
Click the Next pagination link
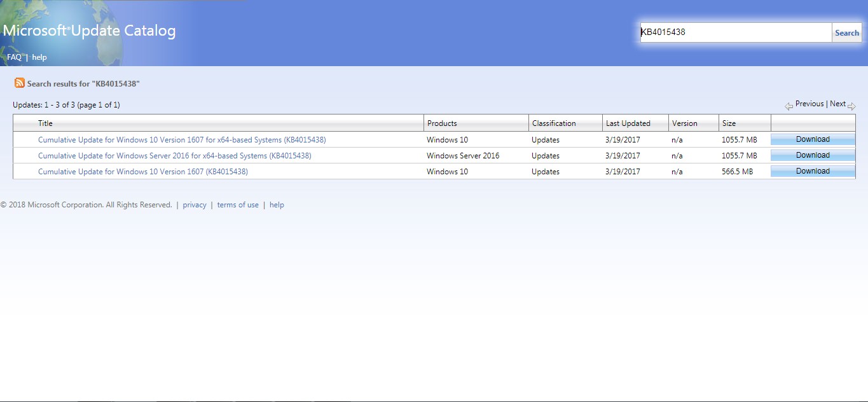tap(838, 104)
